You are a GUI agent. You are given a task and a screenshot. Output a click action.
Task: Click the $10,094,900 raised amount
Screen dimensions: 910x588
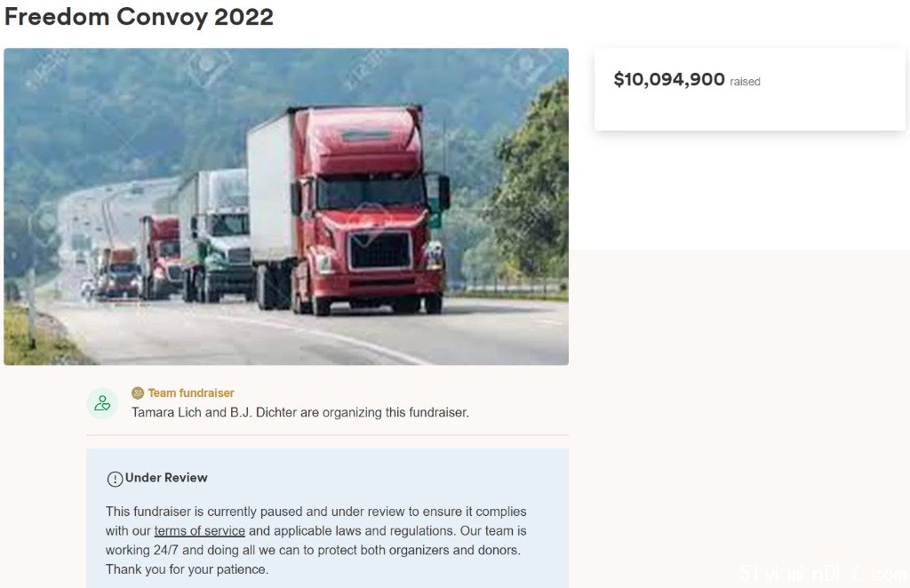coord(669,79)
